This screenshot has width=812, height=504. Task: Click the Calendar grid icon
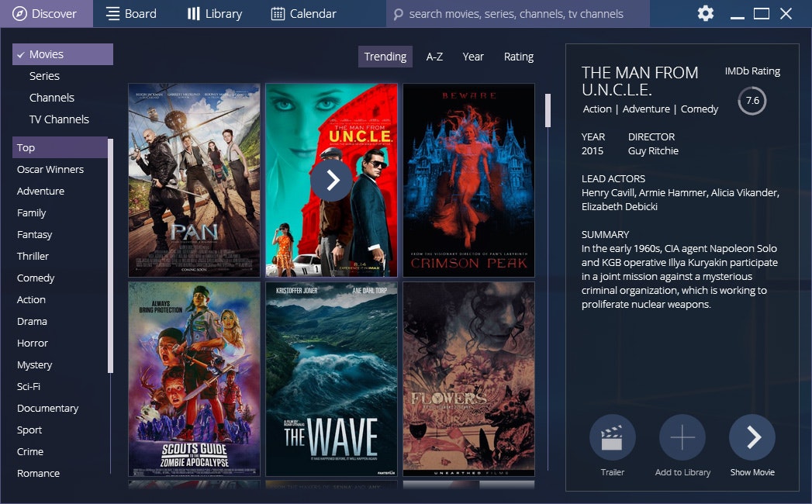point(278,13)
